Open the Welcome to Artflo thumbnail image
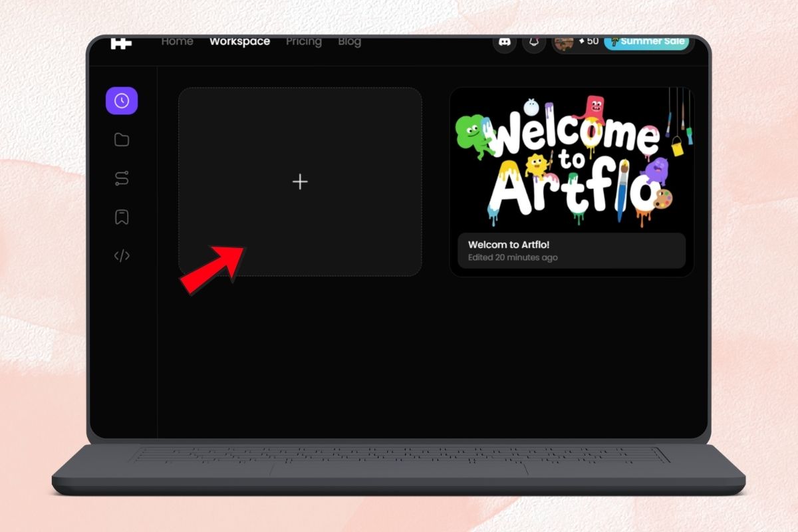 [x=572, y=160]
